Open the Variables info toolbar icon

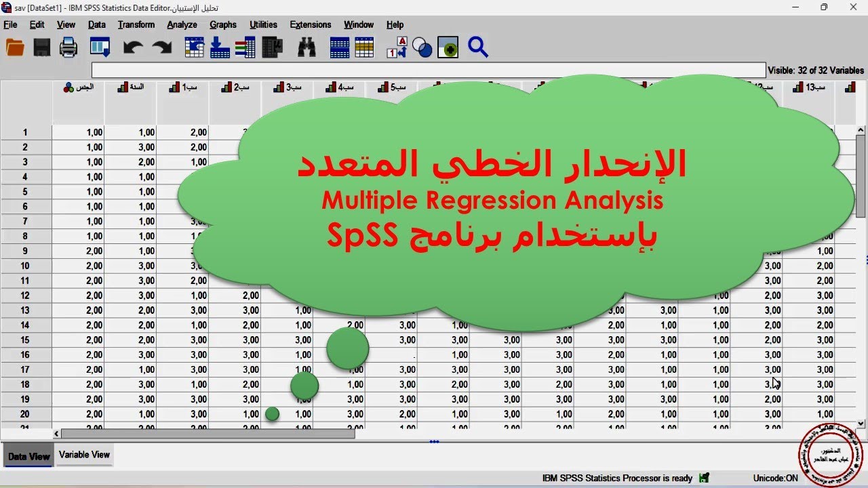245,47
